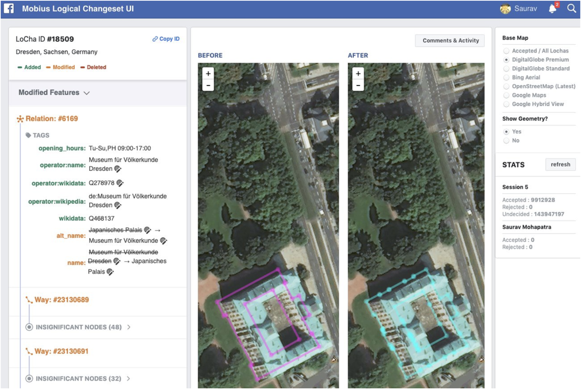Open Comments & Activity
581x392 pixels.
coord(450,41)
